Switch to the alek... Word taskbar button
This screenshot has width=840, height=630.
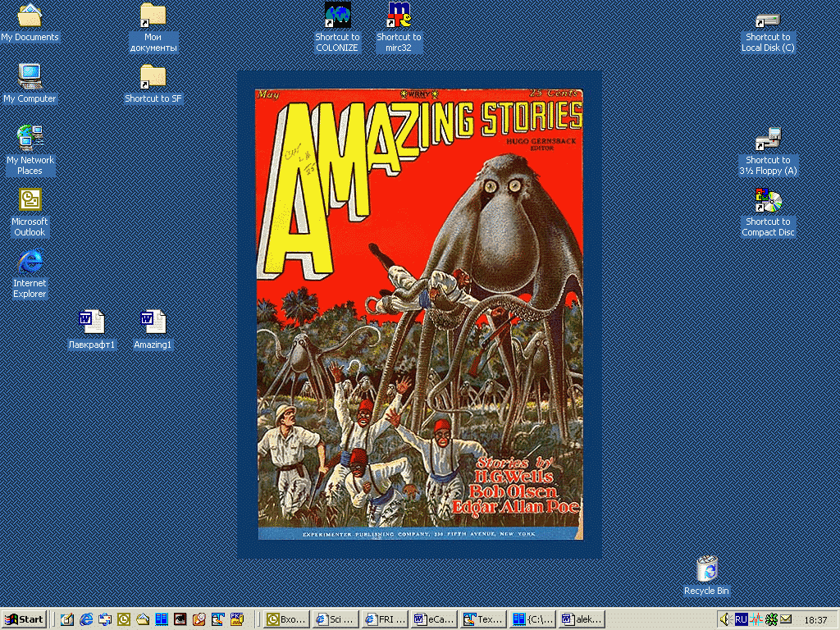pyautogui.click(x=582, y=619)
